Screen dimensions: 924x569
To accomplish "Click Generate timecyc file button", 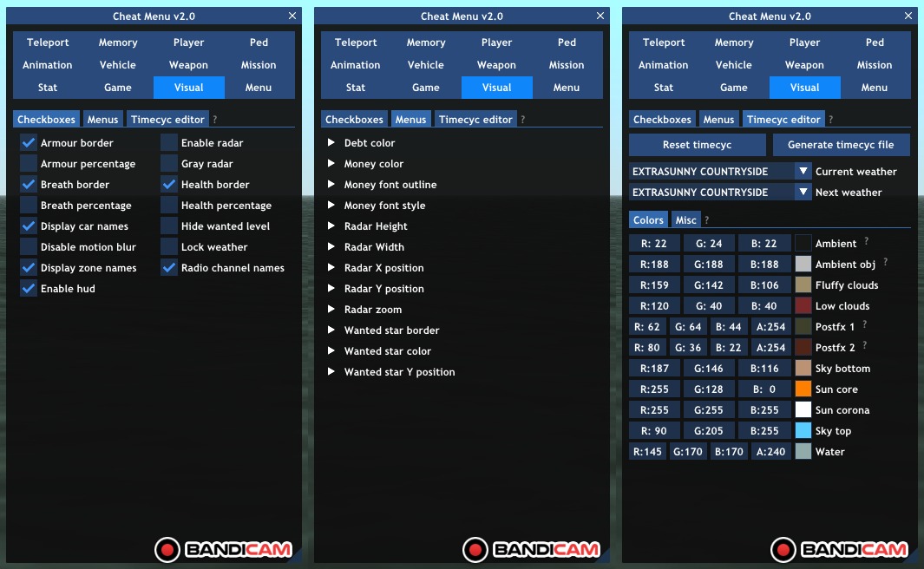I will click(841, 144).
